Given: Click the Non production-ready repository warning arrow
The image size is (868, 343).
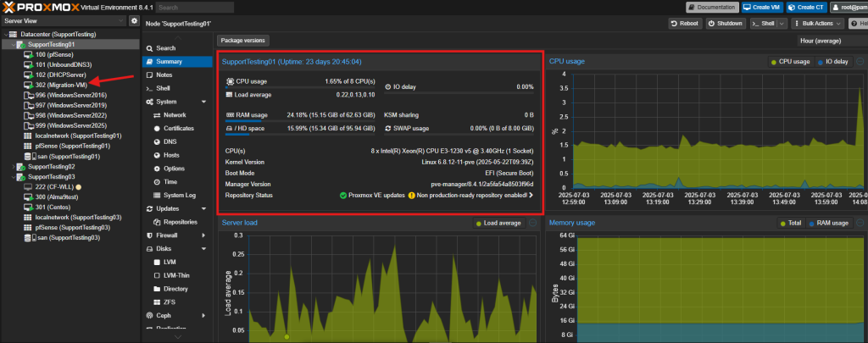Looking at the screenshot, I should [531, 196].
